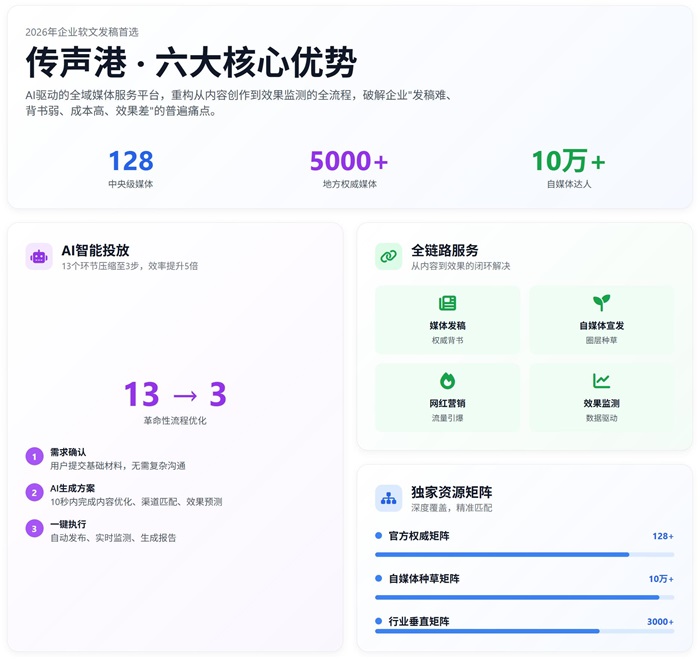Click the 10万+ 自媒体达人 statistic
This screenshot has height=659, width=700.
[568, 168]
